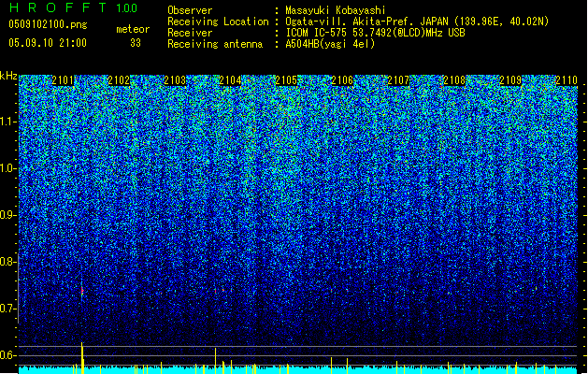Click the 2101 time marker
Viewport: 588px width, 374px height.
tap(63, 80)
